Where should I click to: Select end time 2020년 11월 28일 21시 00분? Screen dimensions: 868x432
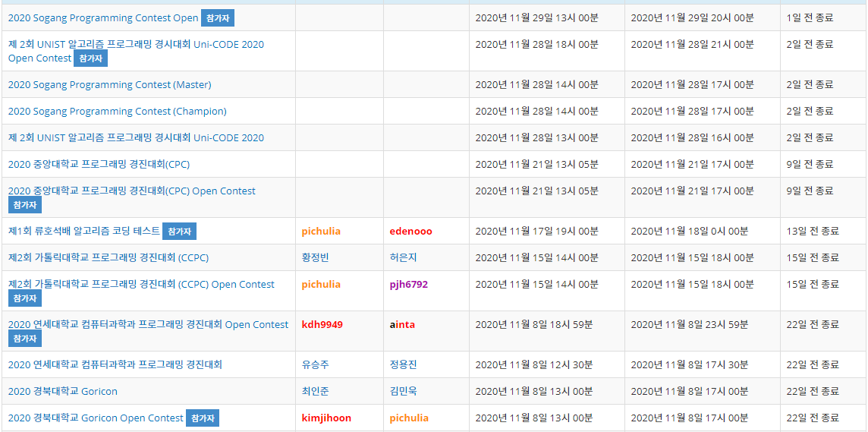click(693, 44)
